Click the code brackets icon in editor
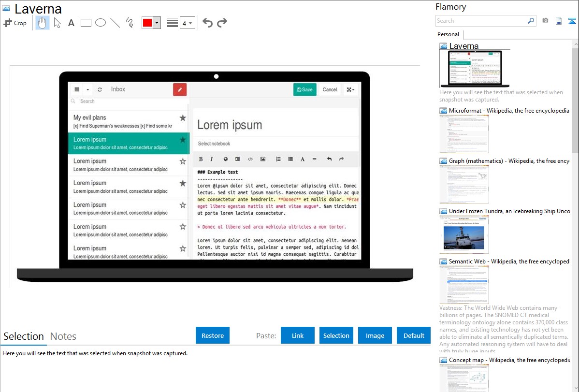This screenshot has height=392, width=579. [x=250, y=159]
